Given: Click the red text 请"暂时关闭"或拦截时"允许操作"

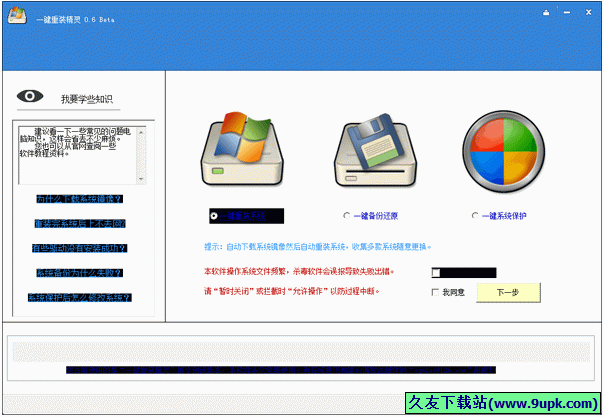Looking at the screenshot, I should point(292,291).
